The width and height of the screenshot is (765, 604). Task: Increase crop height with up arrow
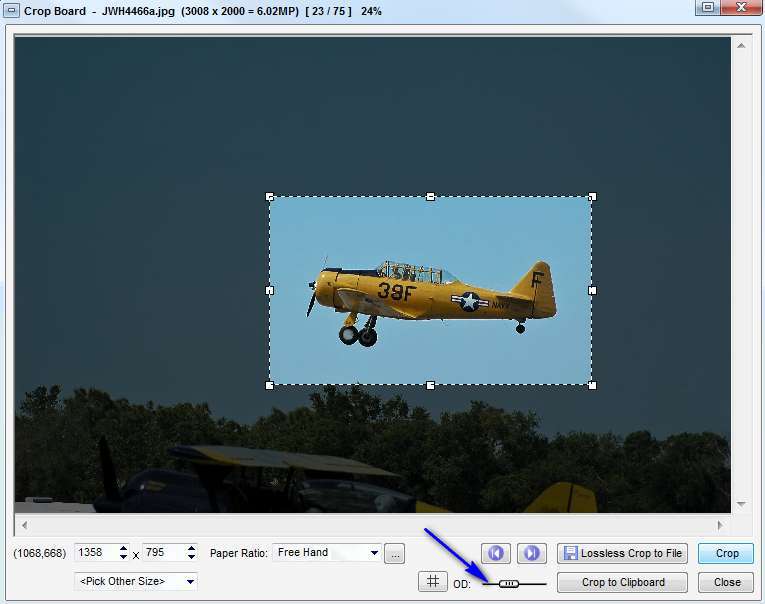pyautogui.click(x=191, y=548)
